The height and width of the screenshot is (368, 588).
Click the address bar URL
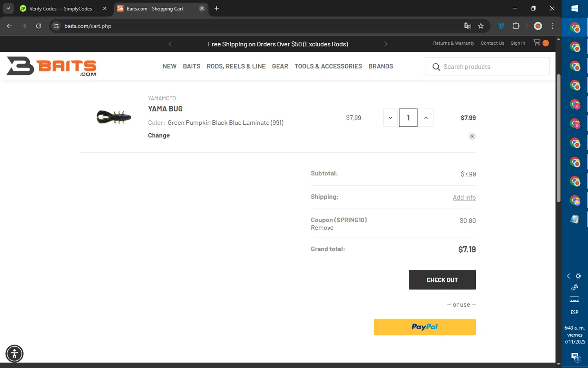(88, 26)
